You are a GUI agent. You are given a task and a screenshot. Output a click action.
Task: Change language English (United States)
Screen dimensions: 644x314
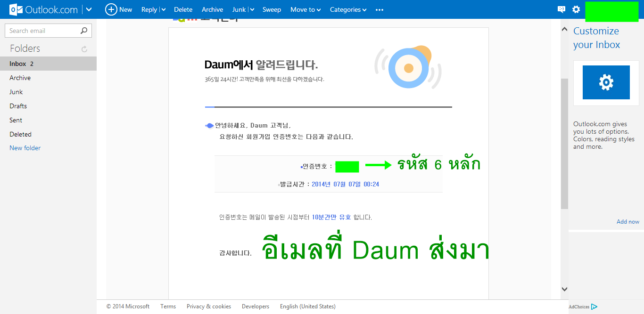(308, 306)
